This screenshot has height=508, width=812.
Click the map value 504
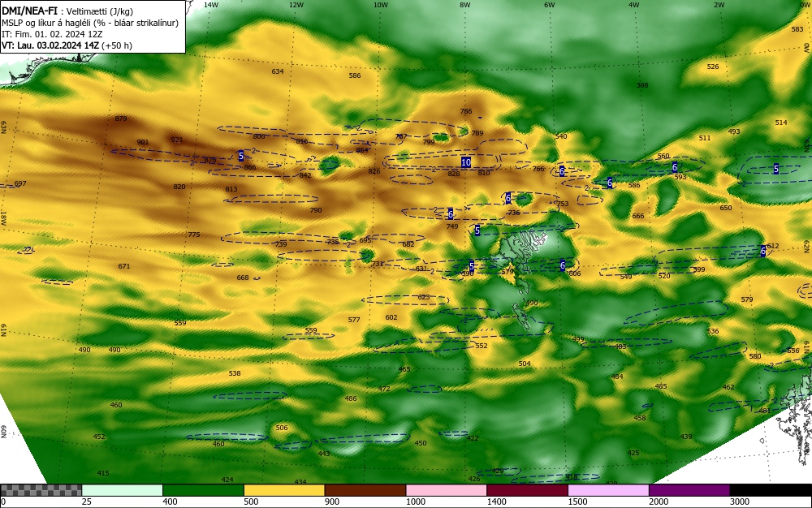[525, 364]
